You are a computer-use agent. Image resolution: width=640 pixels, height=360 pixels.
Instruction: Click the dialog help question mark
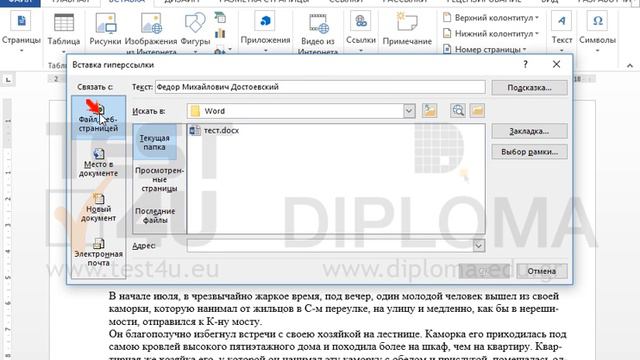click(525, 64)
